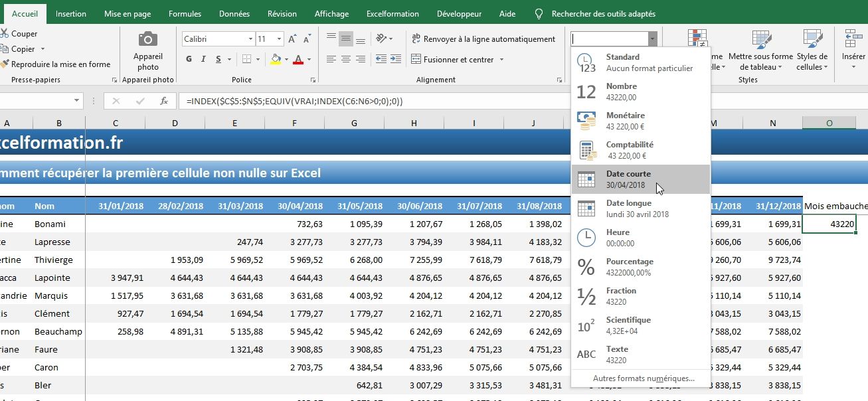Open the font size dropdown
The width and height of the screenshot is (868, 401).
point(280,39)
